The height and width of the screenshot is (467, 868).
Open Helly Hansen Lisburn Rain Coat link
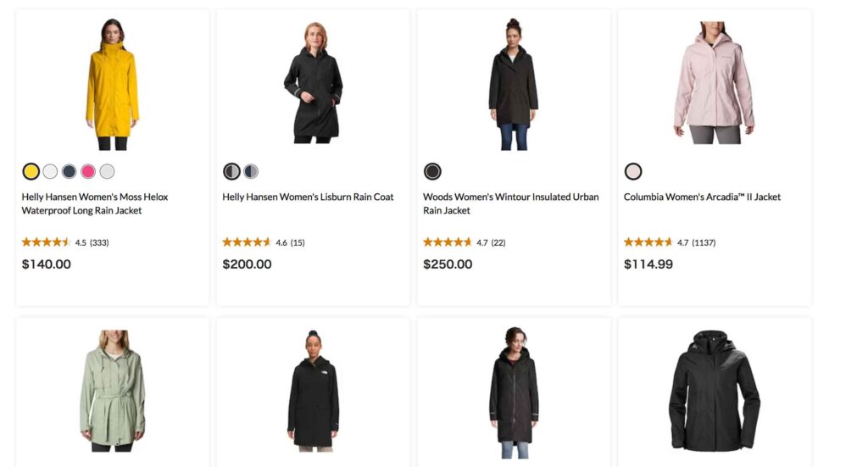(x=308, y=197)
